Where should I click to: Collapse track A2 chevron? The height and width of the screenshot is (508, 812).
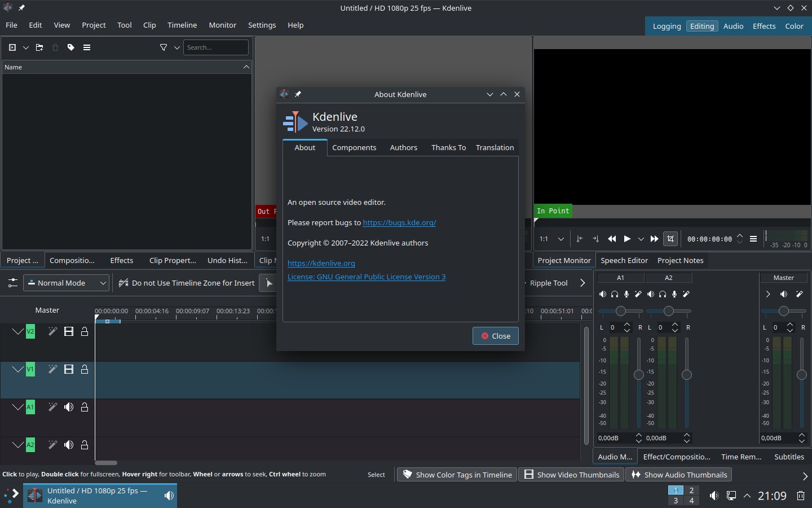point(18,445)
